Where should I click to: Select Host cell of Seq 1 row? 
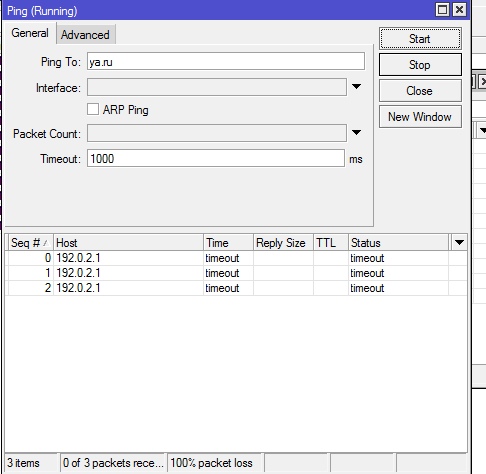pyautogui.click(x=128, y=273)
